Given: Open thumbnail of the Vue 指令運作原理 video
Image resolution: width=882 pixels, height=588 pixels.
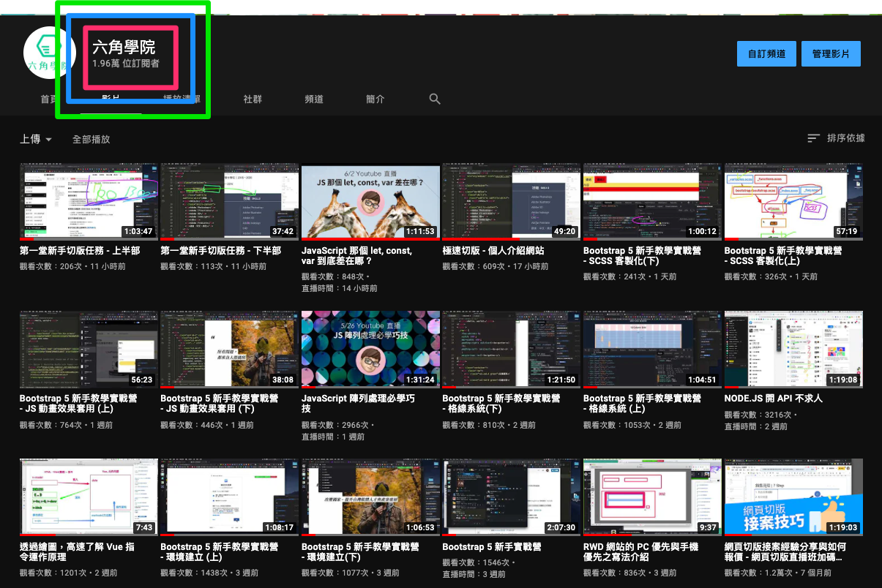Looking at the screenshot, I should pos(89,497).
